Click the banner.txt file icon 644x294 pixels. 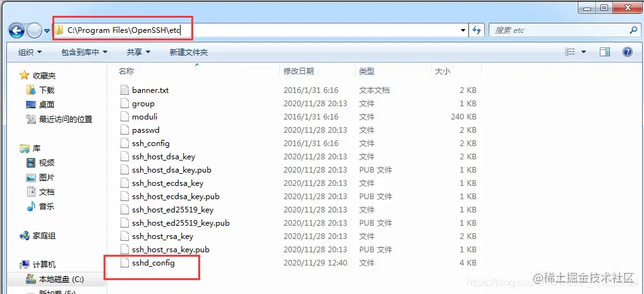pyautogui.click(x=124, y=90)
